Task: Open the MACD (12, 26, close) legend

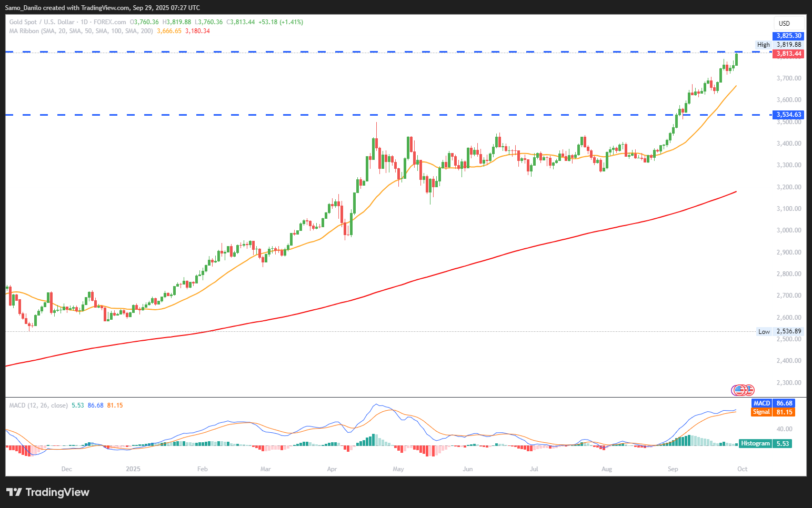Action: 38,405
